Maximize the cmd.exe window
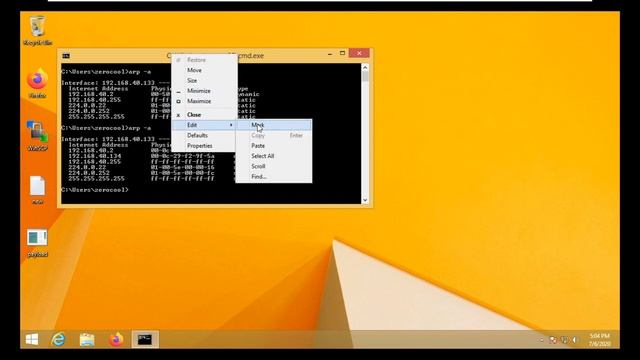Viewport: 640px width, 360px height. [x=342, y=53]
